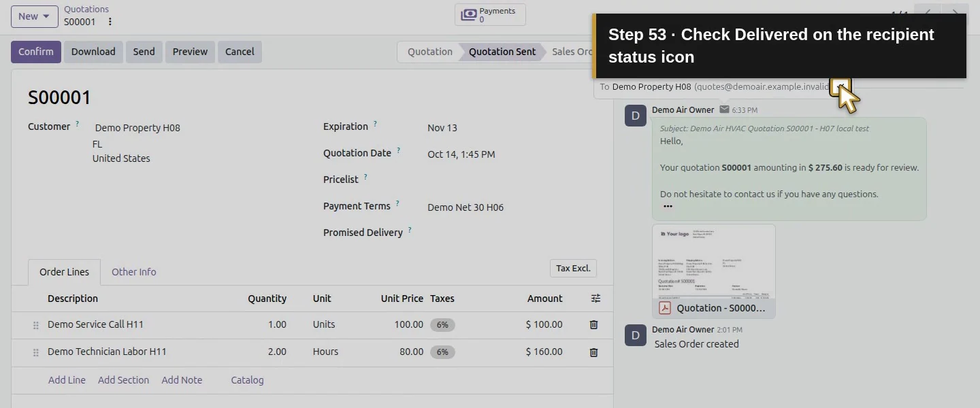
Task: Show help tooltip for Payment Terms
Action: 397,204
